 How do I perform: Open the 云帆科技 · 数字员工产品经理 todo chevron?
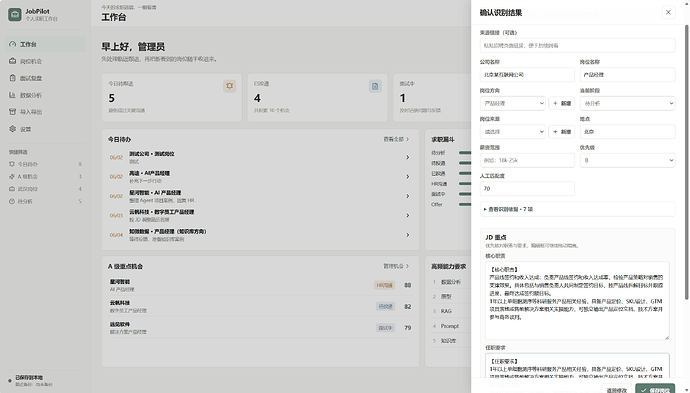click(407, 215)
